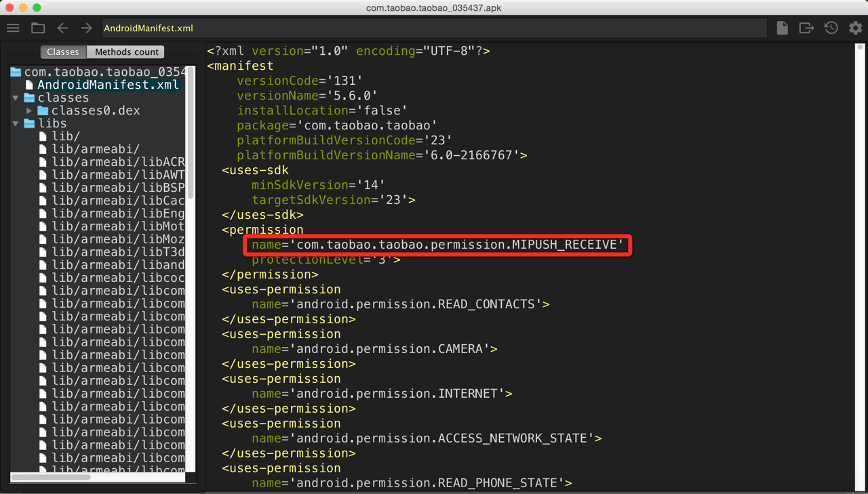Open settings with the gear icon
The height and width of the screenshot is (494, 868).
click(x=856, y=28)
